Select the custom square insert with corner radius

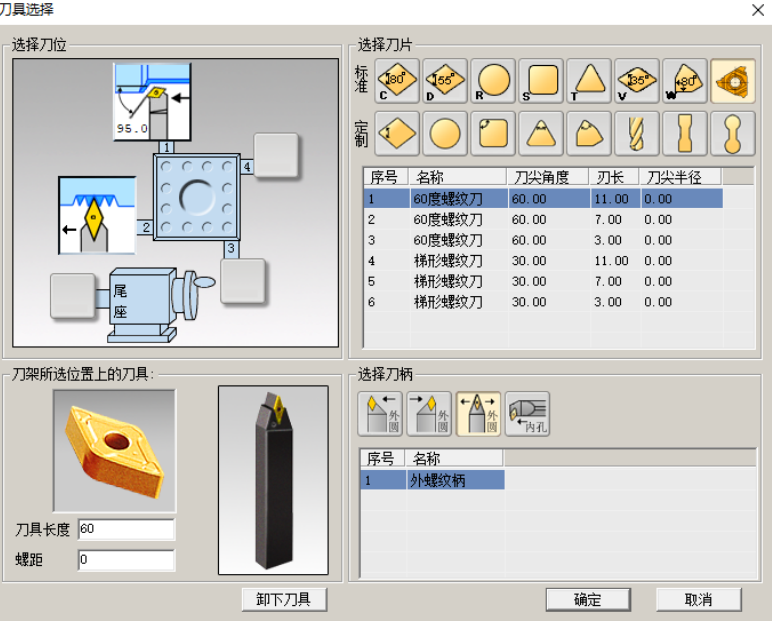(x=493, y=133)
